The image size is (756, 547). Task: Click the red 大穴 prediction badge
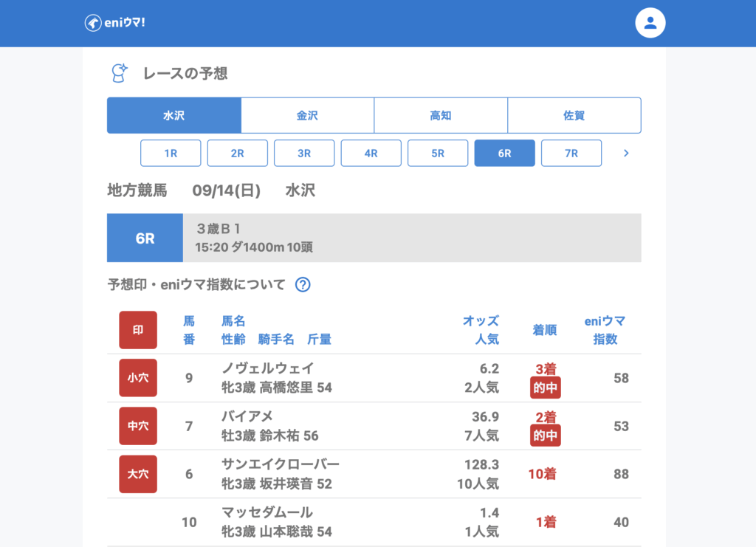coord(138,474)
